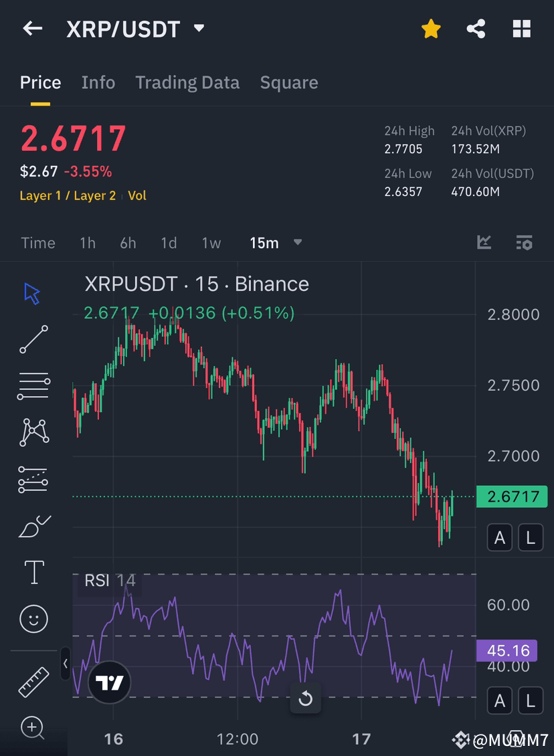
Task: Tap the TradingView logo badge
Action: click(110, 682)
